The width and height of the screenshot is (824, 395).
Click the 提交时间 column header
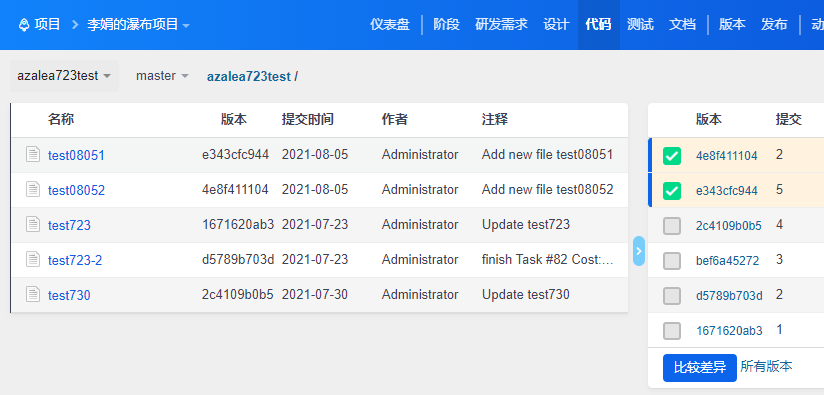(307, 119)
